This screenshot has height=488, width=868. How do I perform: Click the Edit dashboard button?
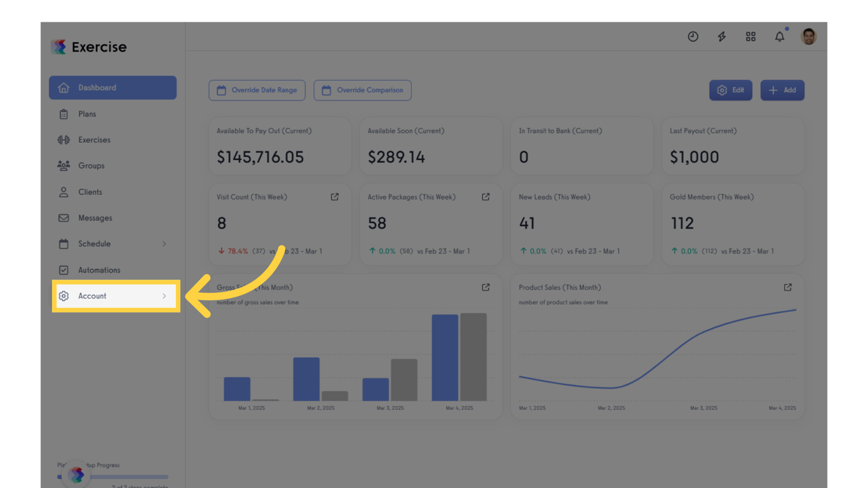(731, 90)
